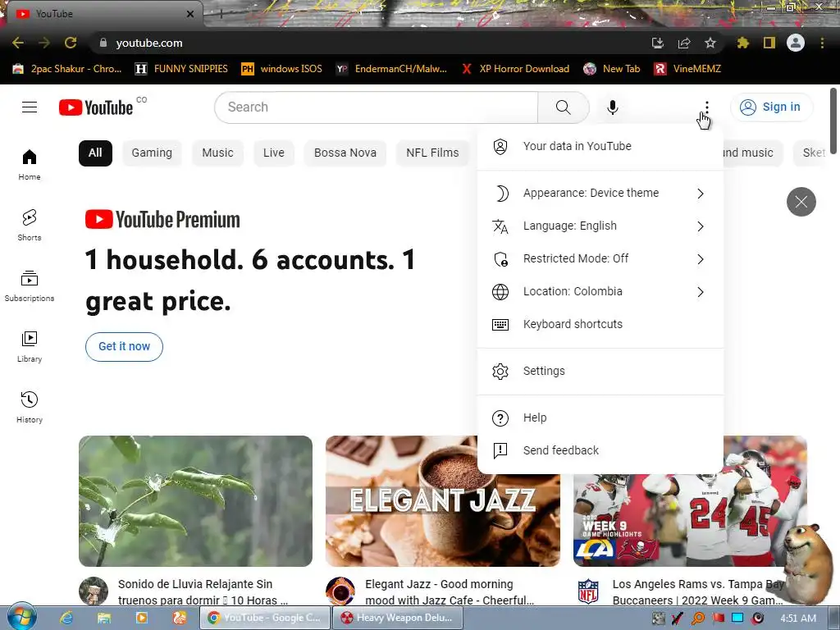Open Restricted Mode: Off option
Viewport: 840px width, 630px height.
tap(600, 258)
